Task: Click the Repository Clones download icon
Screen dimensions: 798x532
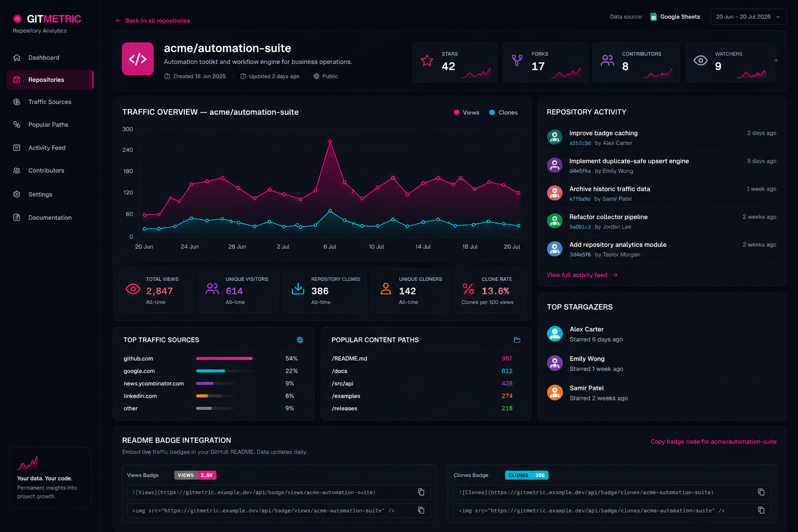Action: (298, 288)
